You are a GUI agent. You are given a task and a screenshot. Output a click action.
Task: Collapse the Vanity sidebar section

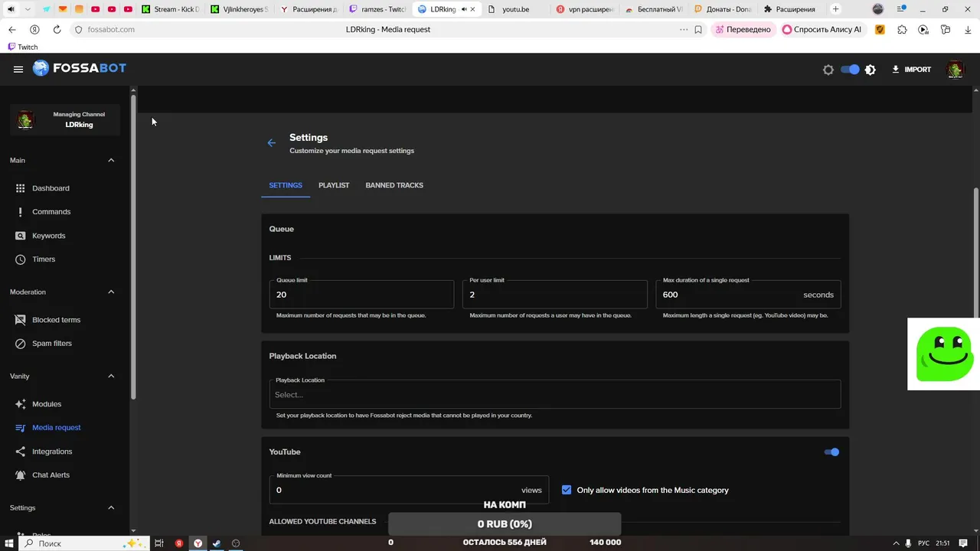(111, 377)
